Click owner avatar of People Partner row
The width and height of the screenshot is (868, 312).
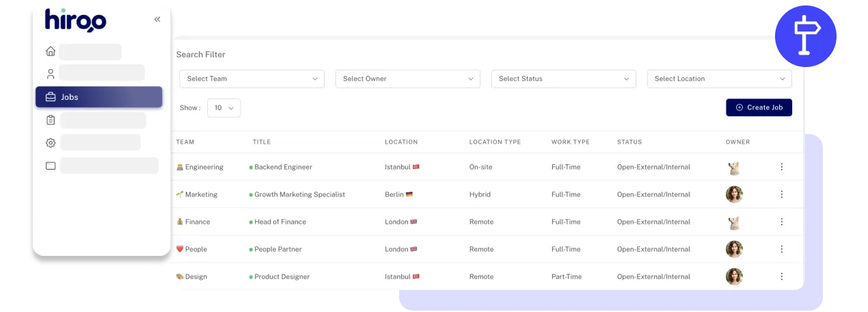coord(734,249)
